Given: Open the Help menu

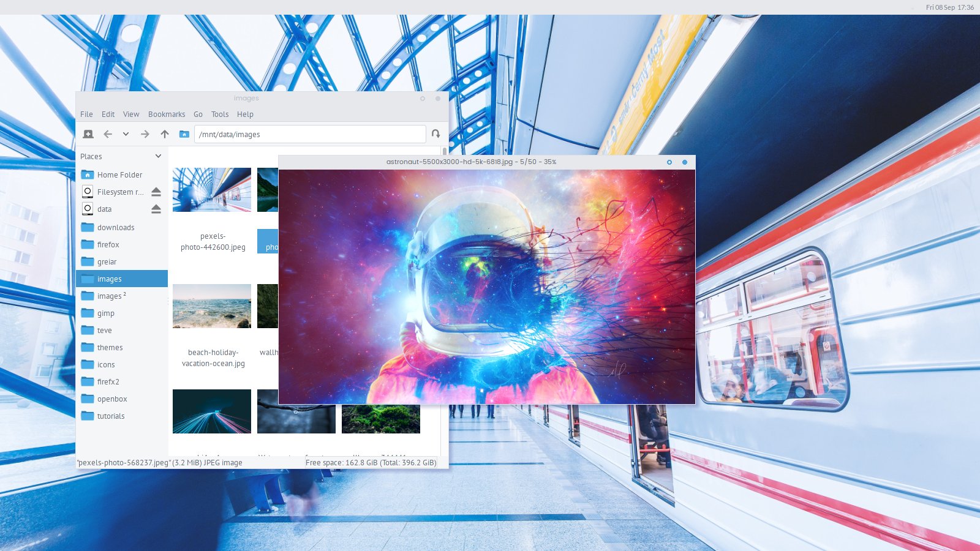Looking at the screenshot, I should tap(245, 114).
